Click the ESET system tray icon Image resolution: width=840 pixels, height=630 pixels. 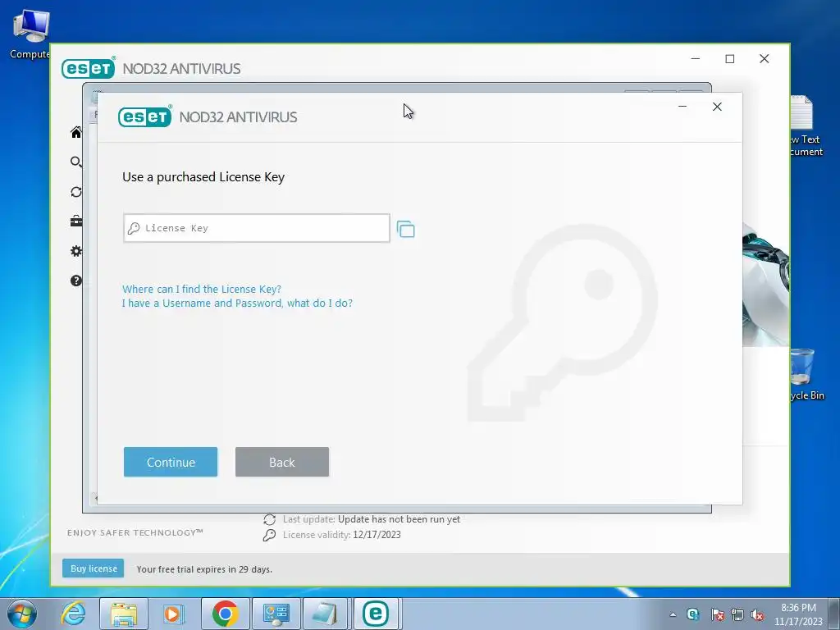tap(693, 614)
